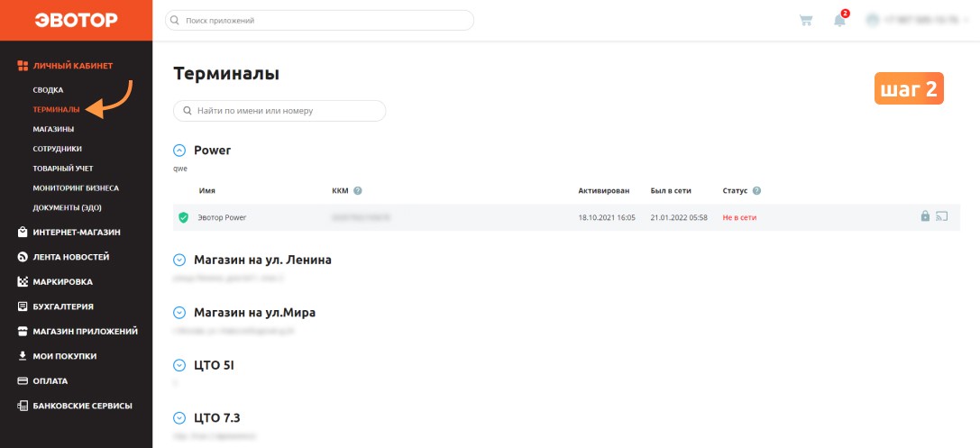The image size is (980, 448).
Task: Click the Найти по имени или номеру field
Action: [x=279, y=111]
